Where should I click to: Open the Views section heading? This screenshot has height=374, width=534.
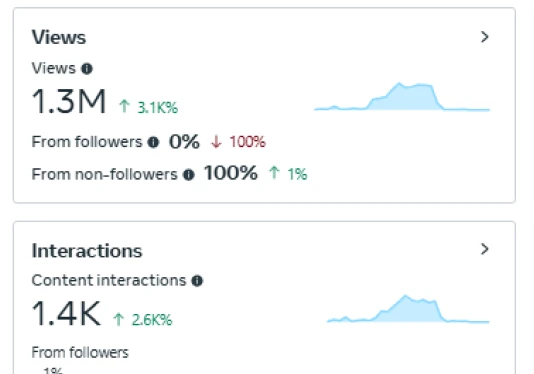(x=59, y=37)
